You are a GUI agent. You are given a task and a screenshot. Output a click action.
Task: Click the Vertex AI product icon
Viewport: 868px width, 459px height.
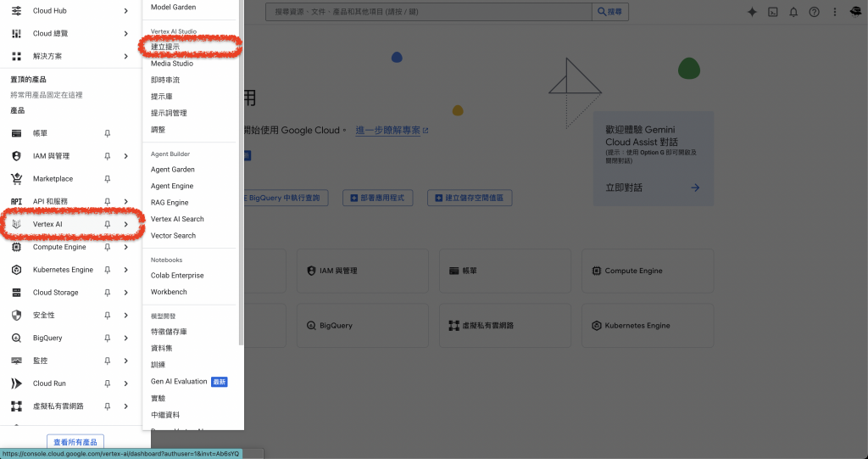tap(17, 224)
